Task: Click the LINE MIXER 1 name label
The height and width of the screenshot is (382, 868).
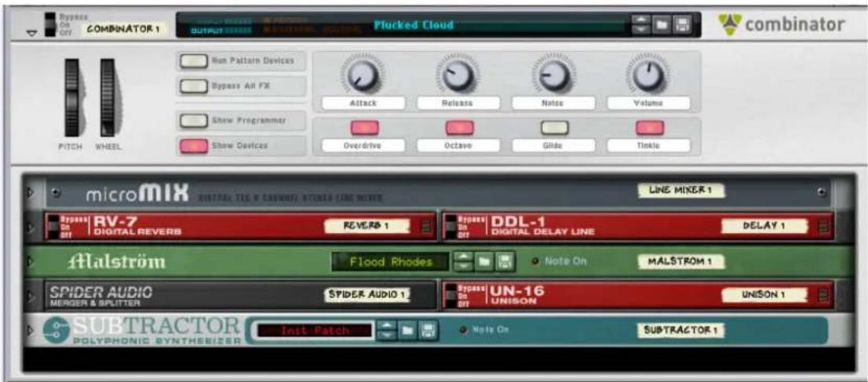Action: click(681, 191)
